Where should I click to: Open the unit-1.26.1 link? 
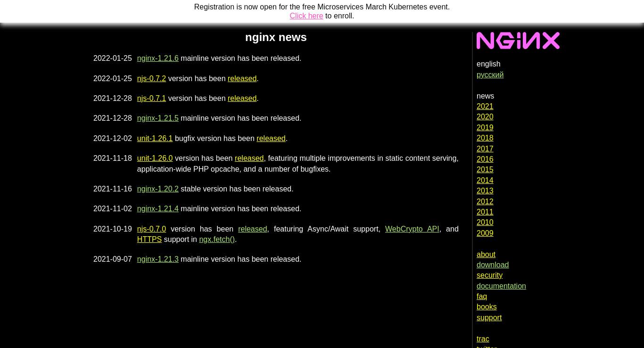tap(155, 138)
